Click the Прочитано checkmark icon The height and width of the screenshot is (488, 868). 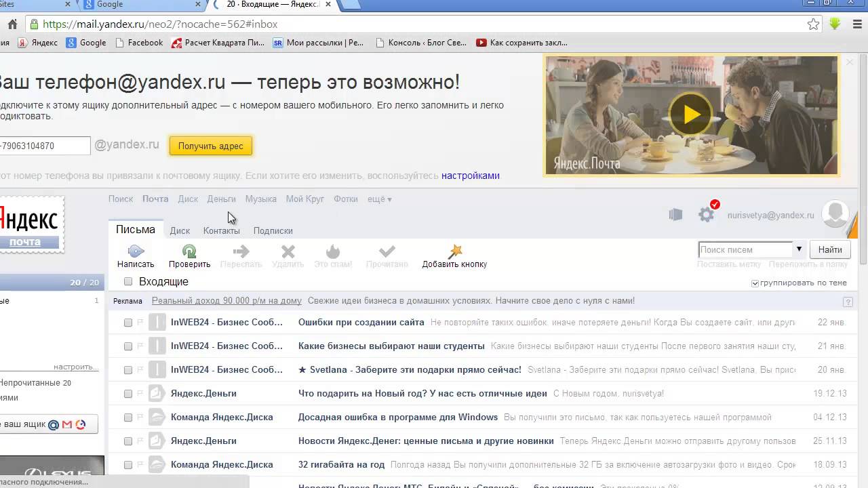(x=387, y=251)
